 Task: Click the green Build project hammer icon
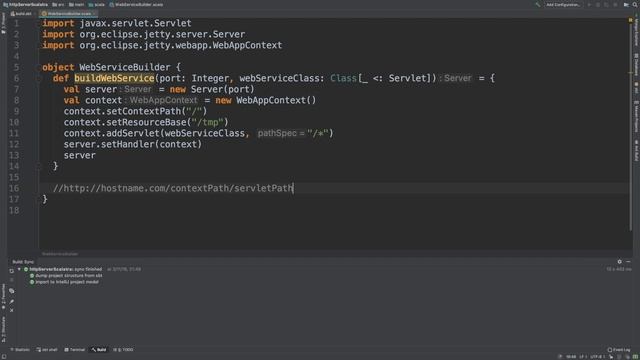(538, 4)
